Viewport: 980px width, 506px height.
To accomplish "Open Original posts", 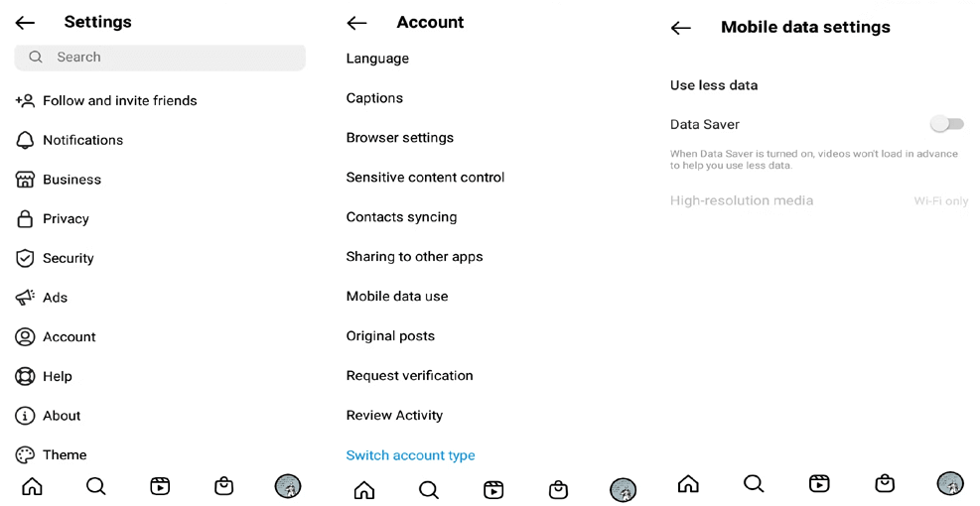I will (x=390, y=336).
